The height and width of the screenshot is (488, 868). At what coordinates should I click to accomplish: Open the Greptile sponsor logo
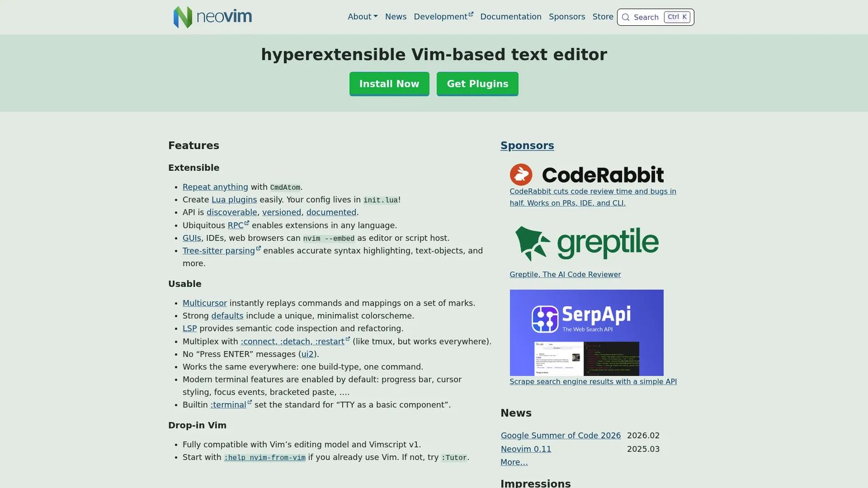[587, 243]
